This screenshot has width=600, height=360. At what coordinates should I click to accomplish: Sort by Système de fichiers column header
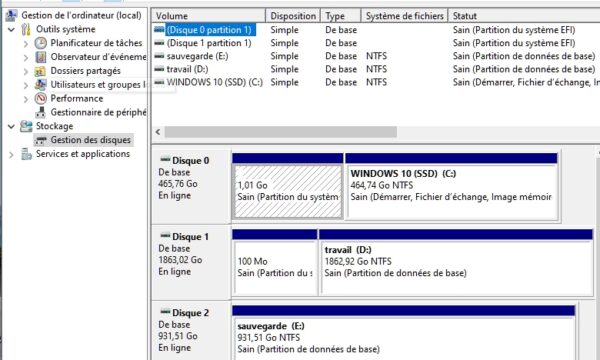(404, 16)
